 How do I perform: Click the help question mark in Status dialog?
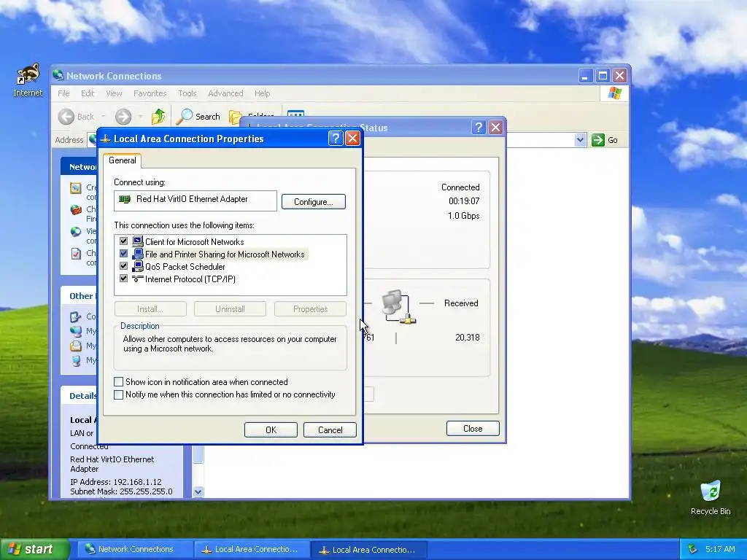click(479, 127)
